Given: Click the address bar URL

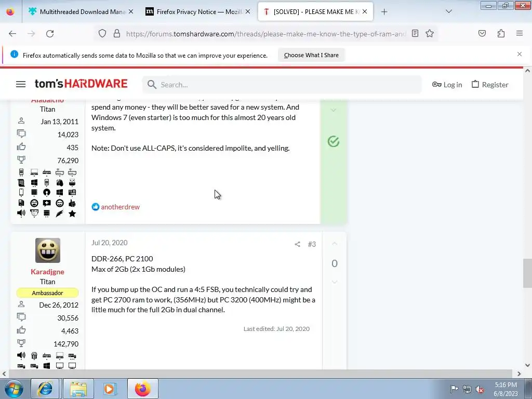Looking at the screenshot, I should click(266, 34).
